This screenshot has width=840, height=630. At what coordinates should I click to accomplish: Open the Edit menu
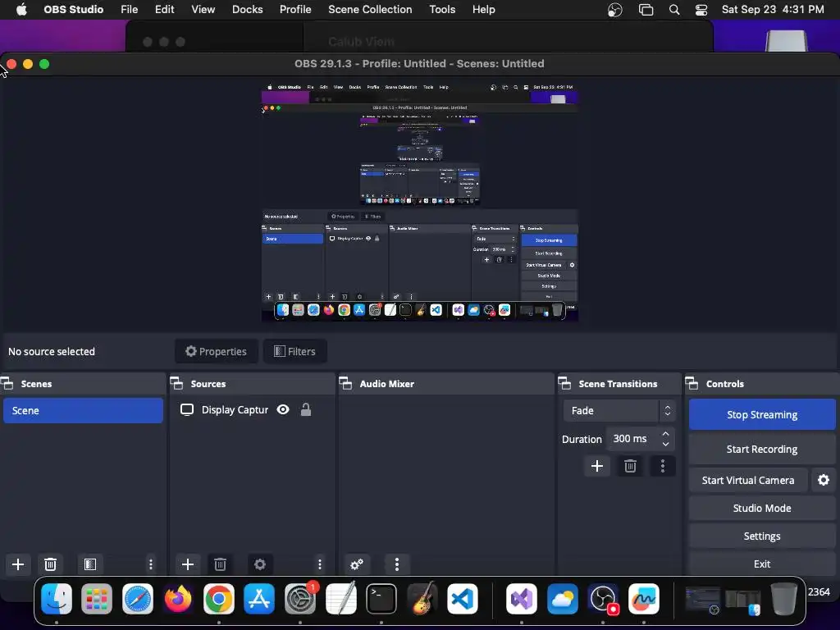(x=164, y=10)
